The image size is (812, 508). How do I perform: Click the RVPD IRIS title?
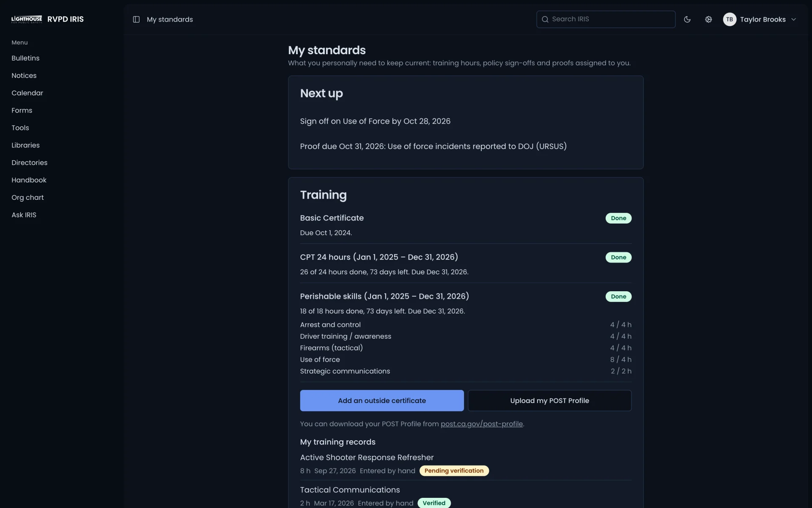66,19
